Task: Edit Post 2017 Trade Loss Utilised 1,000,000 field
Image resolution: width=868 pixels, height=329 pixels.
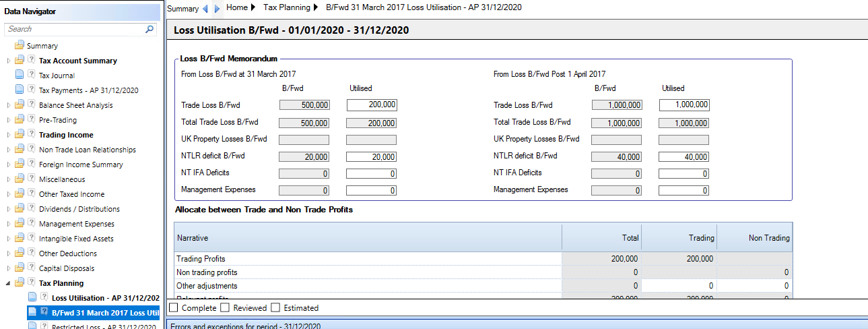Action: (x=684, y=105)
